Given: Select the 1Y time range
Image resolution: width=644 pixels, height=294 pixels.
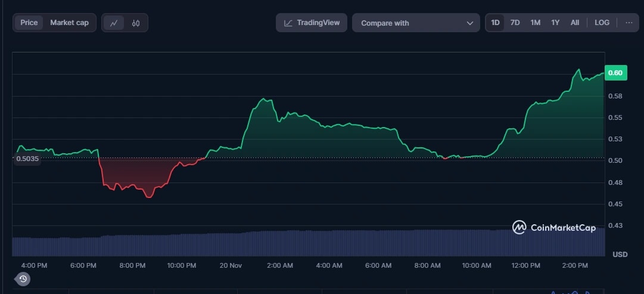Looking at the screenshot, I should click(x=555, y=23).
